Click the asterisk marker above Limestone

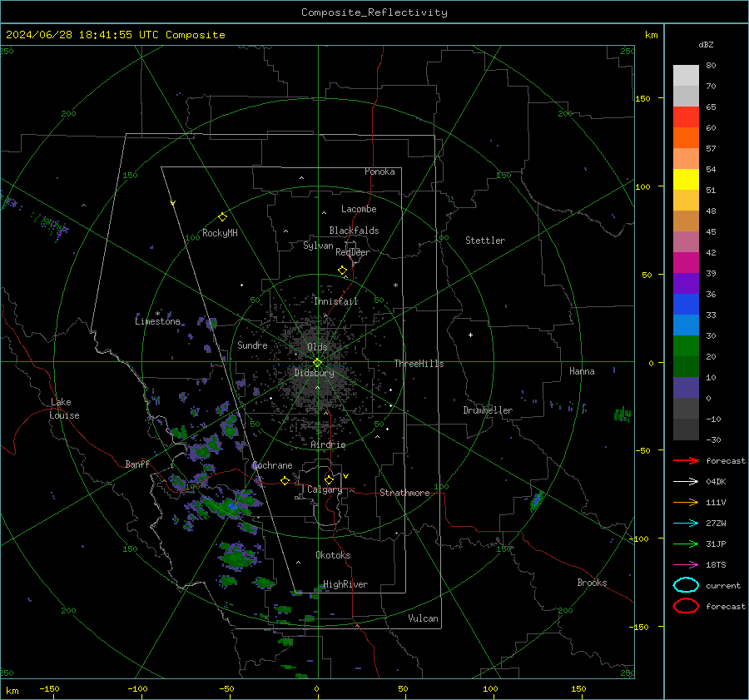click(157, 314)
